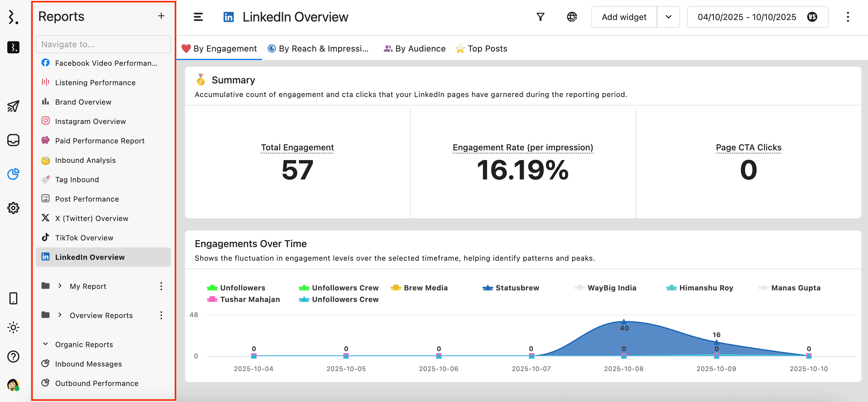Collapse the Organic Reports section
868x402 pixels.
coord(45,344)
